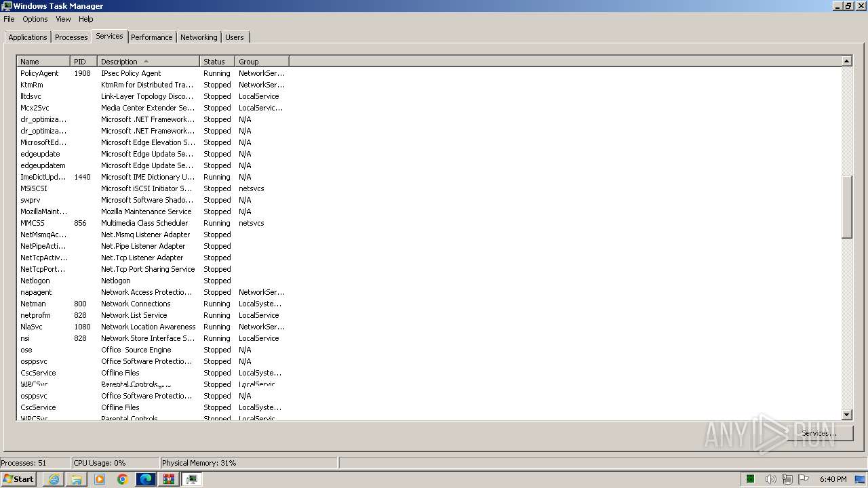
Task: Open the network tray icon
Action: click(x=787, y=479)
